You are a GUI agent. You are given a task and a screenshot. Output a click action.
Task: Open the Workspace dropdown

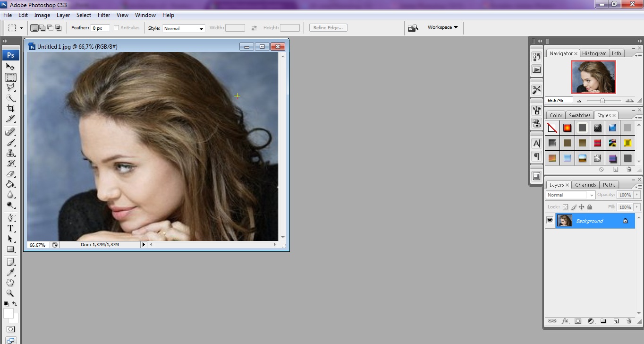click(x=443, y=27)
